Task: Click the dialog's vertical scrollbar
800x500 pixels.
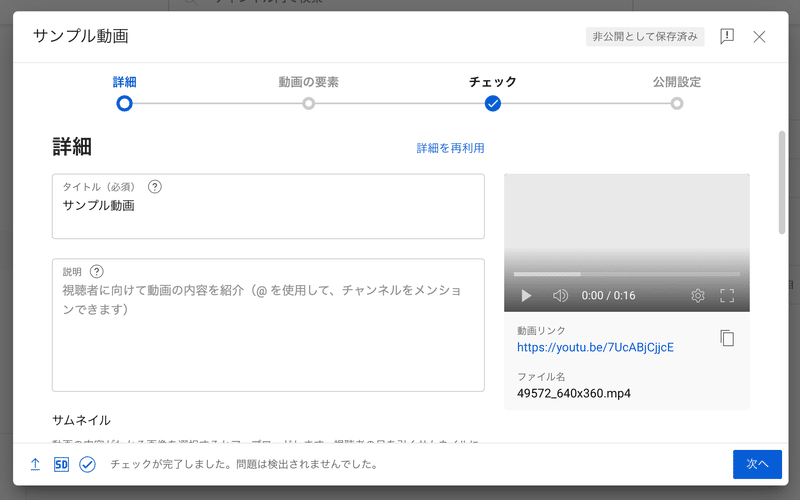Action: pos(782,183)
